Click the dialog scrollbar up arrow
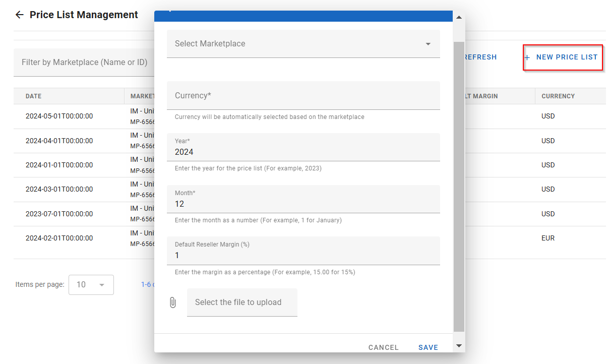This screenshot has height=364, width=609. [x=459, y=17]
